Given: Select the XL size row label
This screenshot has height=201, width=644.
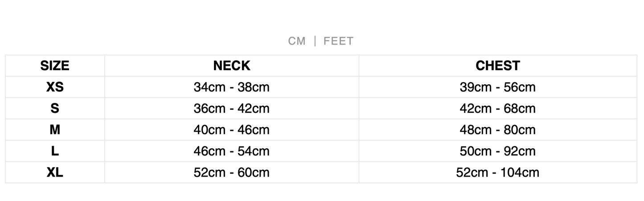Looking at the screenshot, I should [55, 173].
